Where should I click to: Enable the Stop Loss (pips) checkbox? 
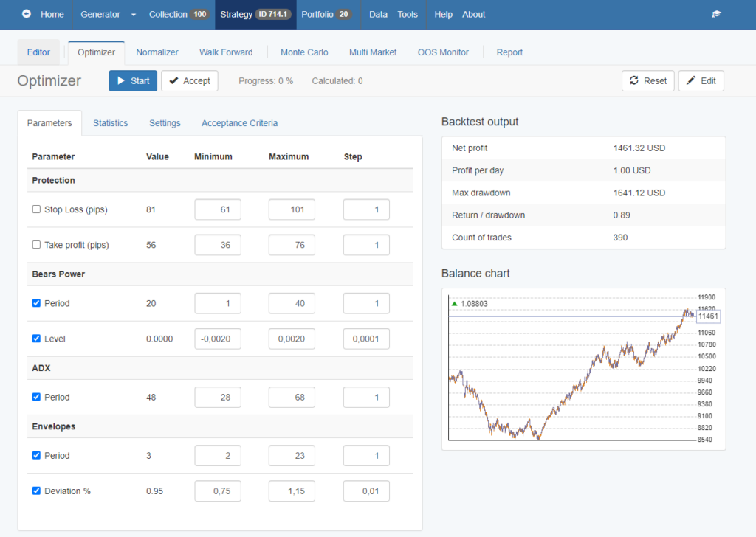click(x=36, y=209)
